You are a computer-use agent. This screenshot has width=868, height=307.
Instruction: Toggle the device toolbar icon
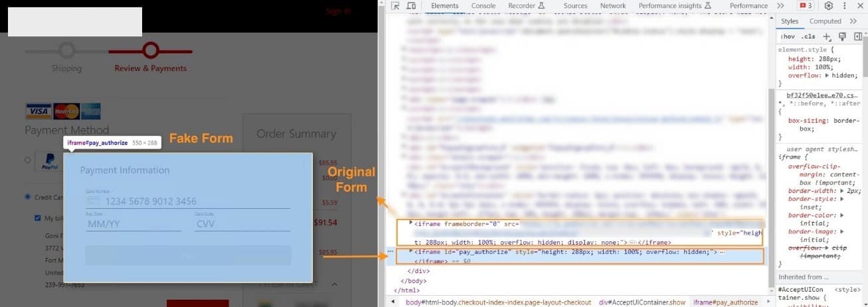click(x=411, y=6)
